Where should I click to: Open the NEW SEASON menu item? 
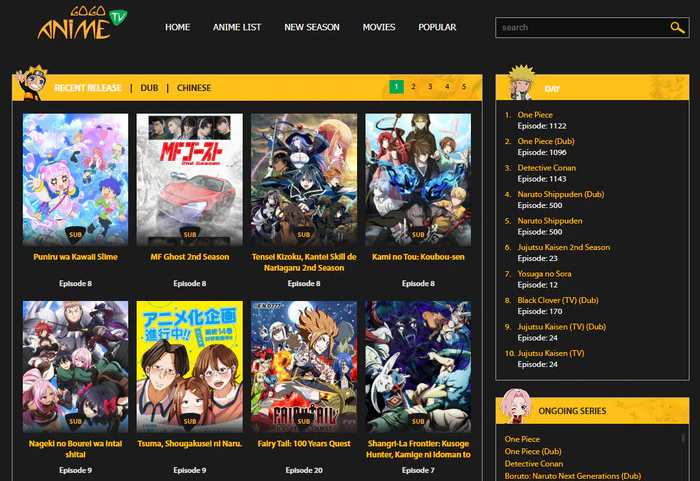(312, 27)
